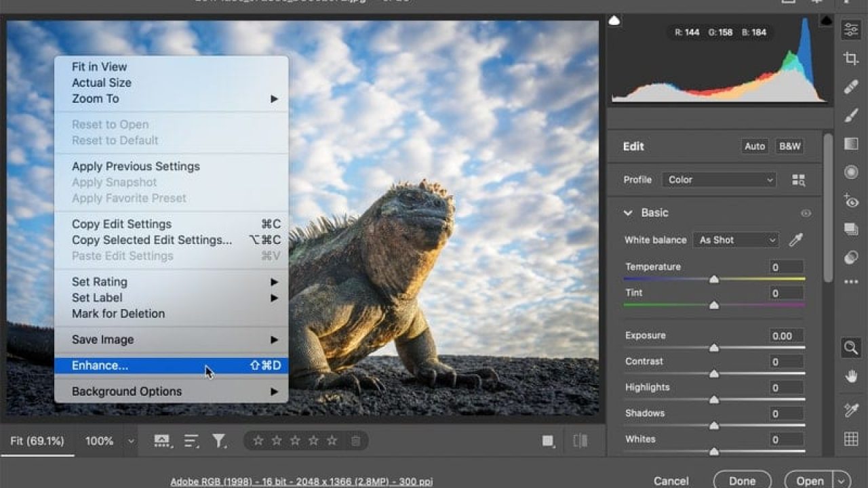Open the sort order icon

192,441
